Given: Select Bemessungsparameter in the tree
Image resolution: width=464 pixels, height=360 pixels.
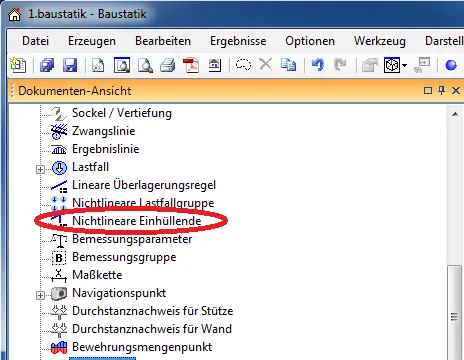Looking at the screenshot, I should [132, 239].
